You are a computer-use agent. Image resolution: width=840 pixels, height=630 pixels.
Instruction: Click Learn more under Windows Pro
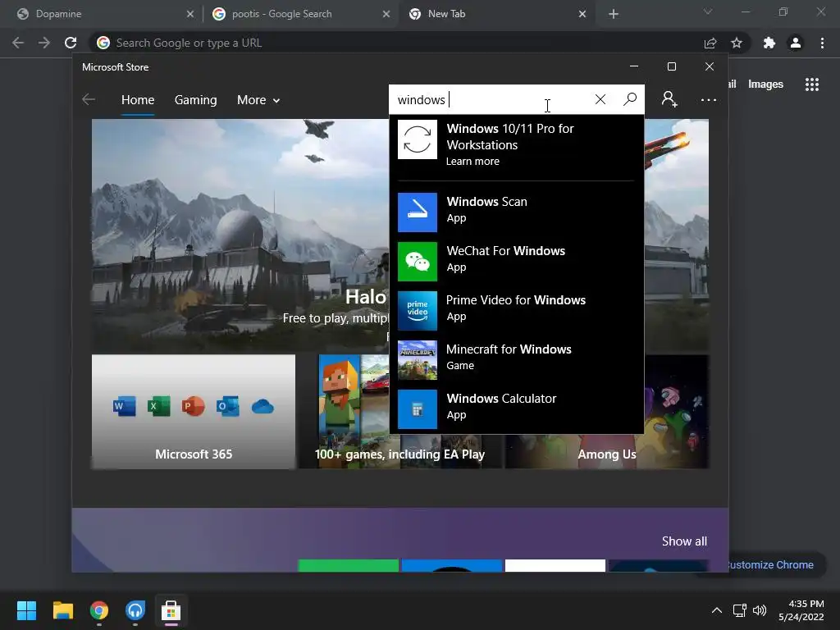tap(472, 162)
